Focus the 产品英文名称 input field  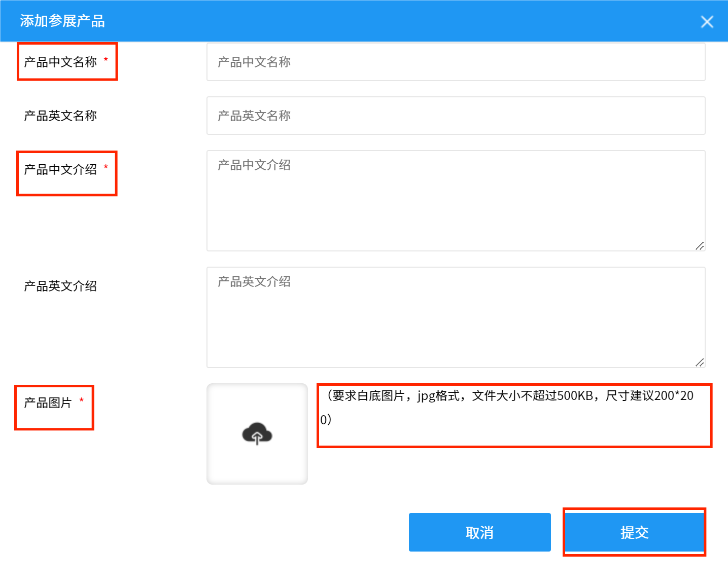(x=455, y=116)
